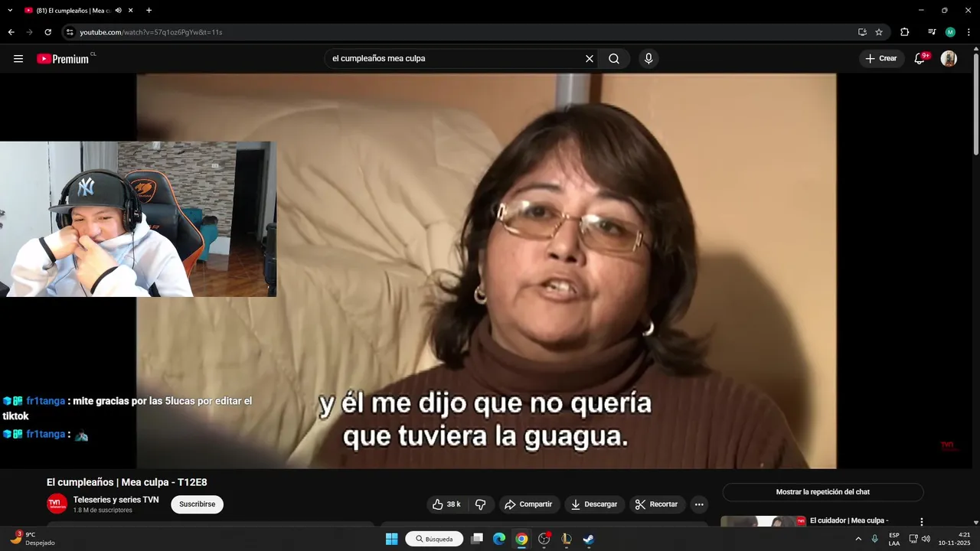Open Task View on the taskbar

477,539
